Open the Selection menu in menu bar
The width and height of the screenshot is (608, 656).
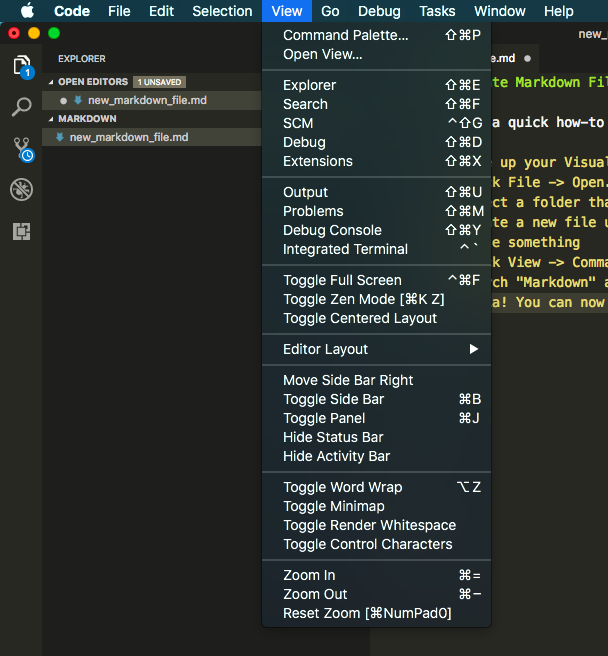pyautogui.click(x=222, y=11)
